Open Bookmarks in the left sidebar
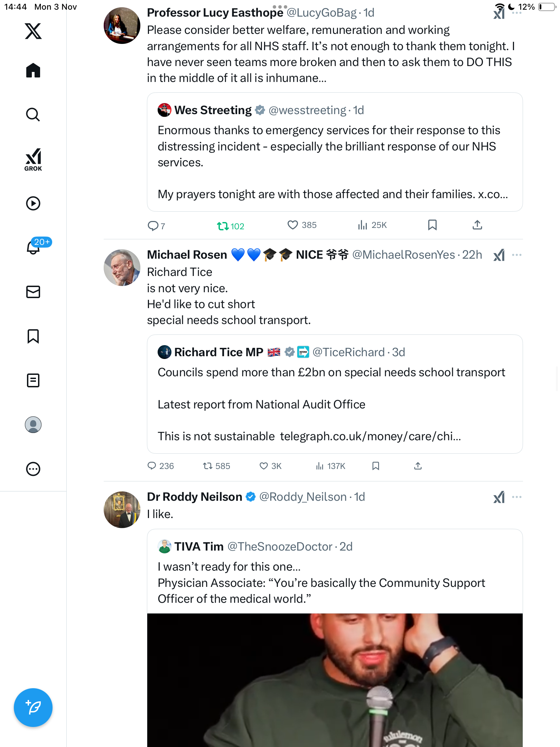This screenshot has width=560, height=747. pos(33,336)
